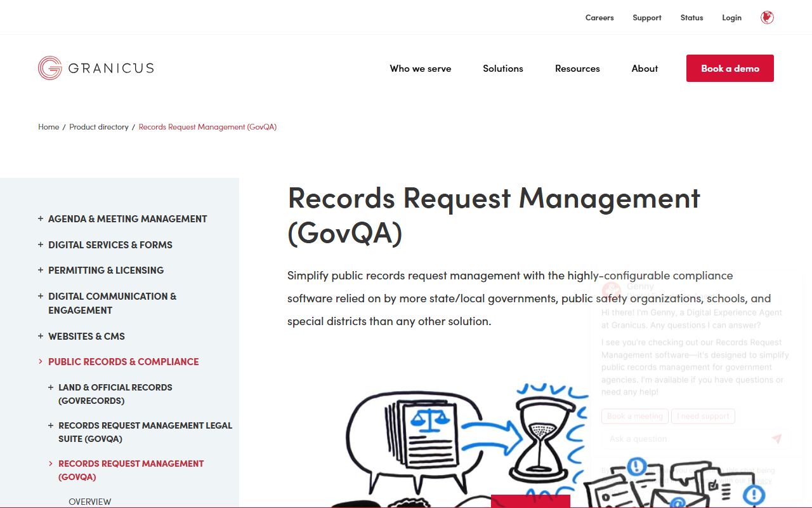Go to Careers page
This screenshot has height=508, width=812.
pyautogui.click(x=599, y=18)
